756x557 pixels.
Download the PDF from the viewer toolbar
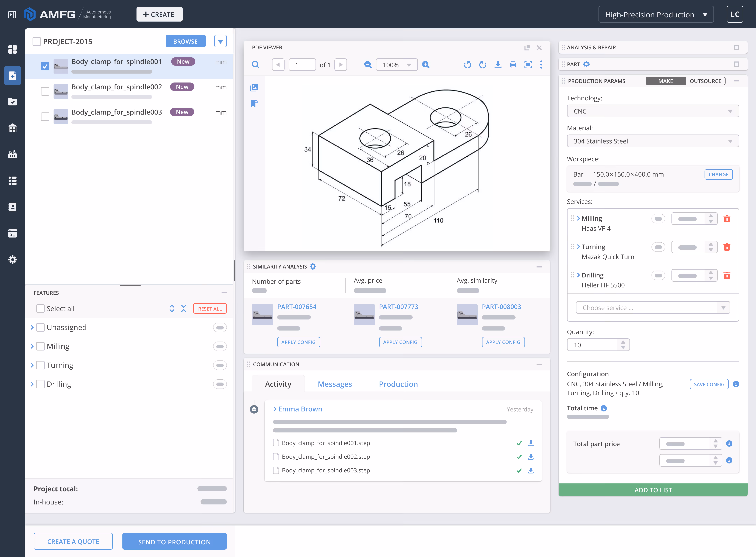[498, 65]
